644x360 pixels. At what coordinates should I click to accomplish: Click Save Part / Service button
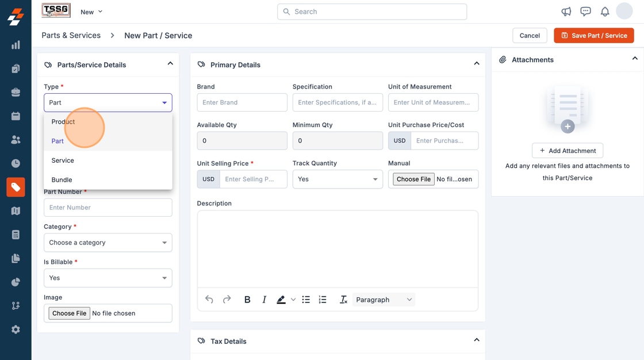click(593, 36)
